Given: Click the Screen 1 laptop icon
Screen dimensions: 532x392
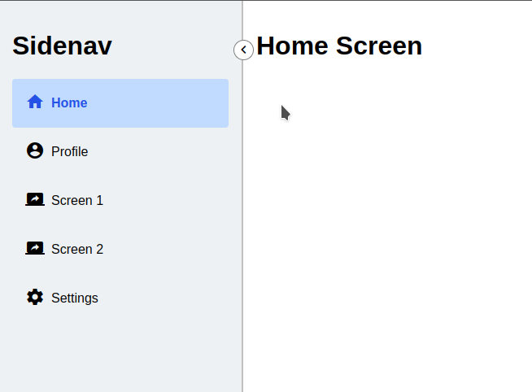Looking at the screenshot, I should (x=35, y=199).
